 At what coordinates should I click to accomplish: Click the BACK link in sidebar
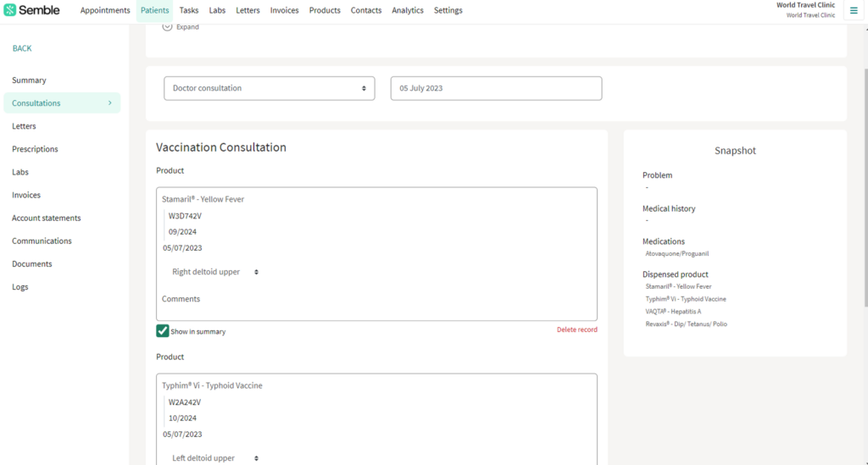[22, 48]
